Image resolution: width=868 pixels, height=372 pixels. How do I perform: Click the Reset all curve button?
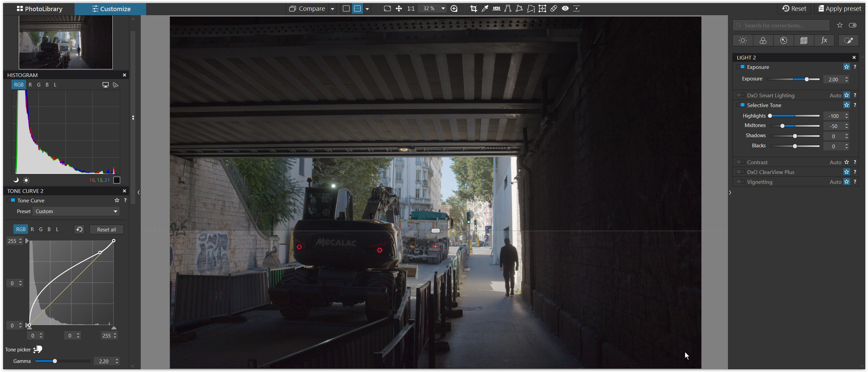tap(106, 229)
